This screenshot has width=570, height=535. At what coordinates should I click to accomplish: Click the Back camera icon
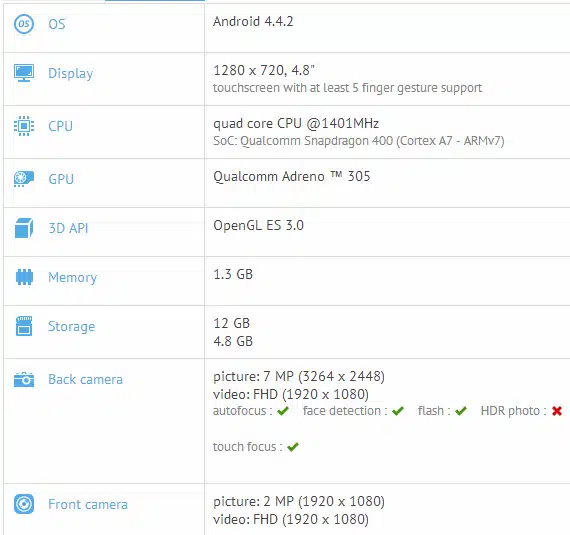point(24,380)
